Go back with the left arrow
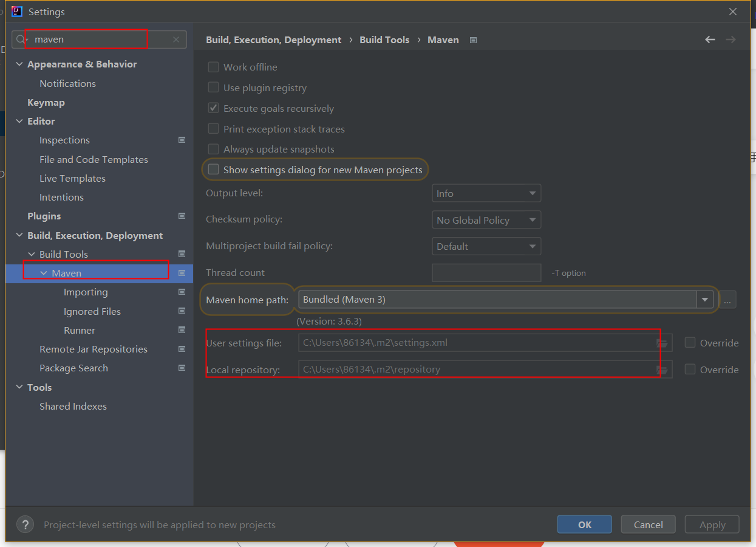756x547 pixels. (710, 40)
